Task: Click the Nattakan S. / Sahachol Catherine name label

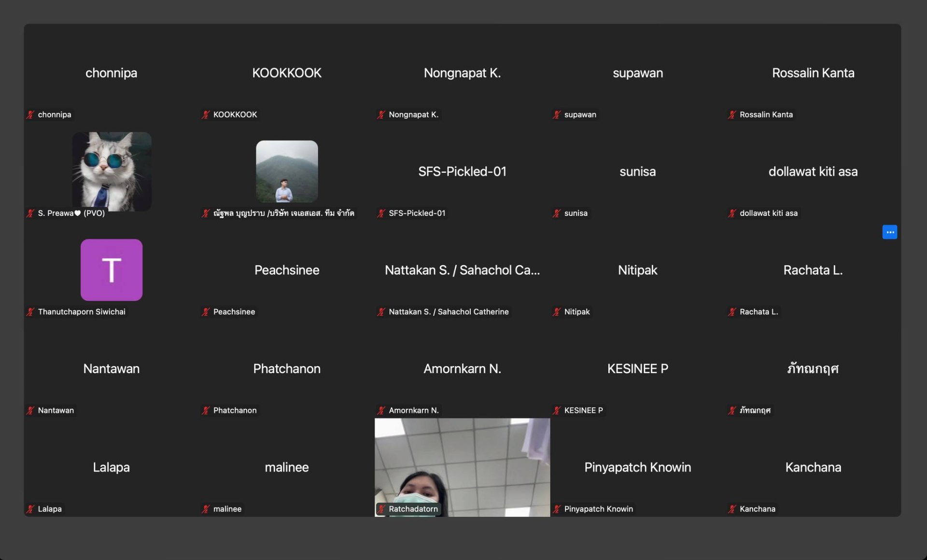Action: click(449, 312)
